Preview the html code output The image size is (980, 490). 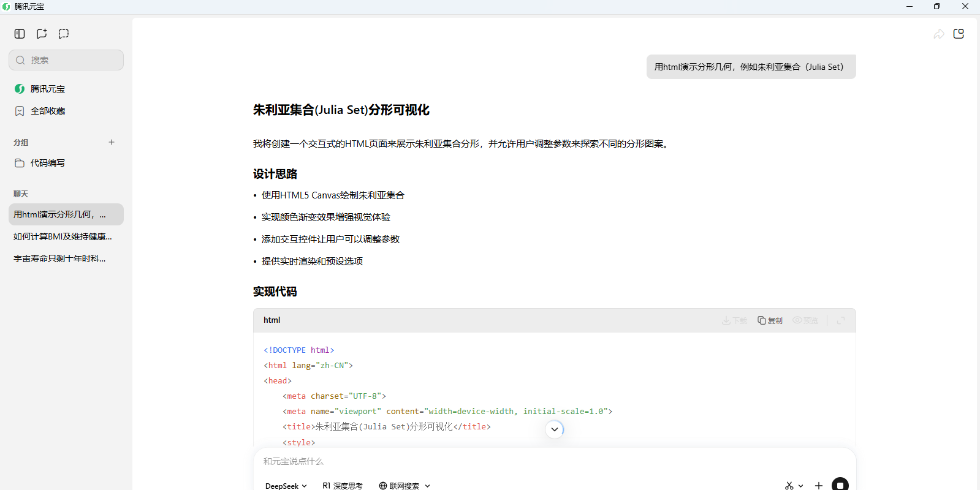[805, 320]
